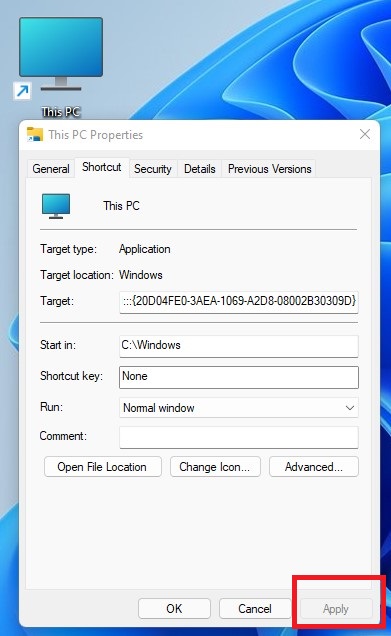Click the Open File Location button
The height and width of the screenshot is (636, 391).
(x=103, y=466)
